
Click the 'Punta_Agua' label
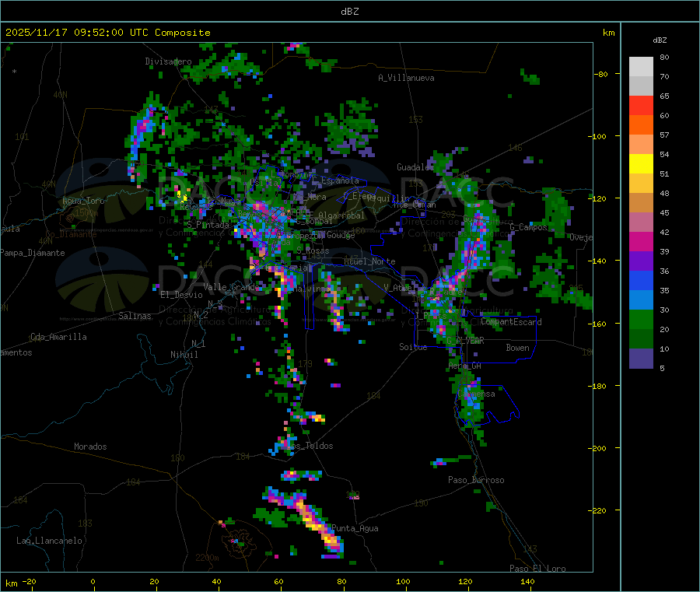pos(355,528)
